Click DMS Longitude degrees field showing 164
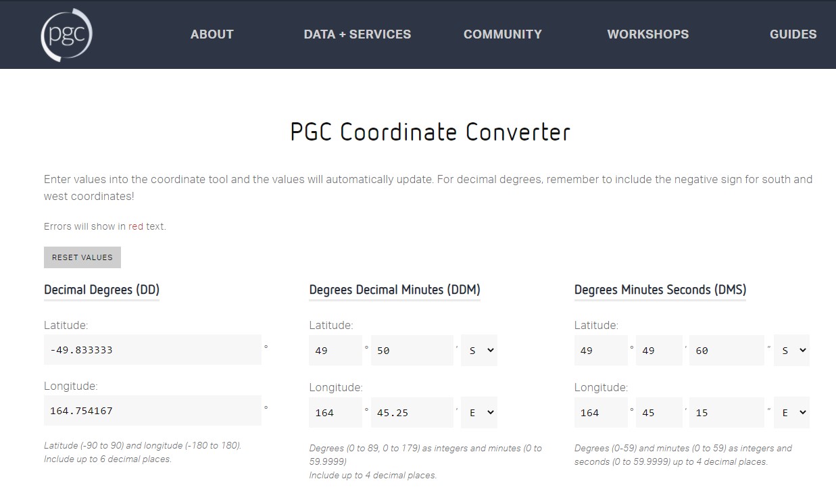Screen dimensions: 836x504 pos(601,412)
